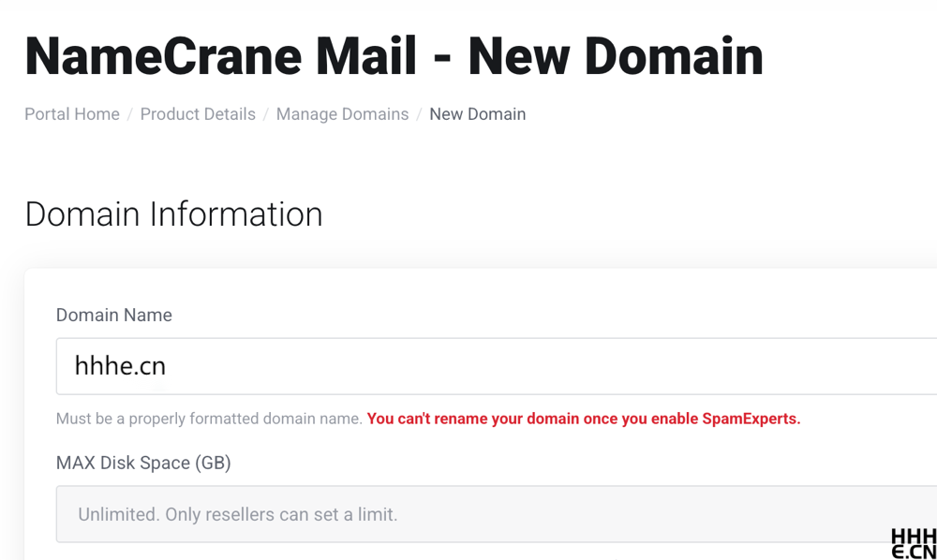Click the Domain Name field label
937x560 pixels.
[x=113, y=316]
